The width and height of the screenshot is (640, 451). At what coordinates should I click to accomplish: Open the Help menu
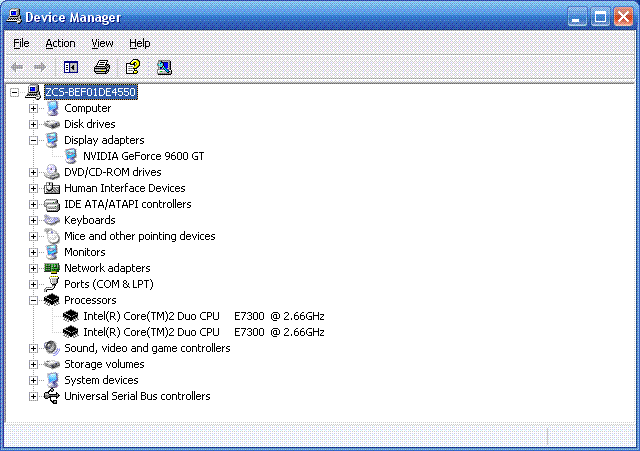pos(140,43)
